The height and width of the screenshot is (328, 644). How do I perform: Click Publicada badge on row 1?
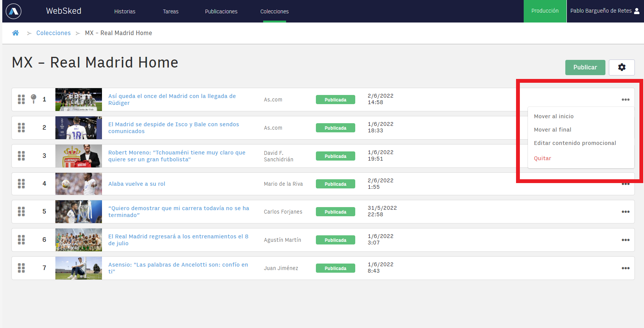[x=335, y=100]
